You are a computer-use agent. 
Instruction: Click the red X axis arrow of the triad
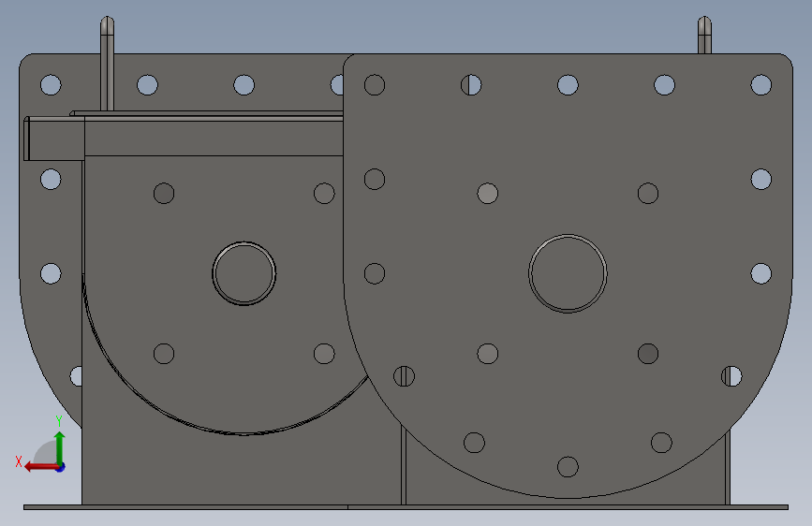40,467
